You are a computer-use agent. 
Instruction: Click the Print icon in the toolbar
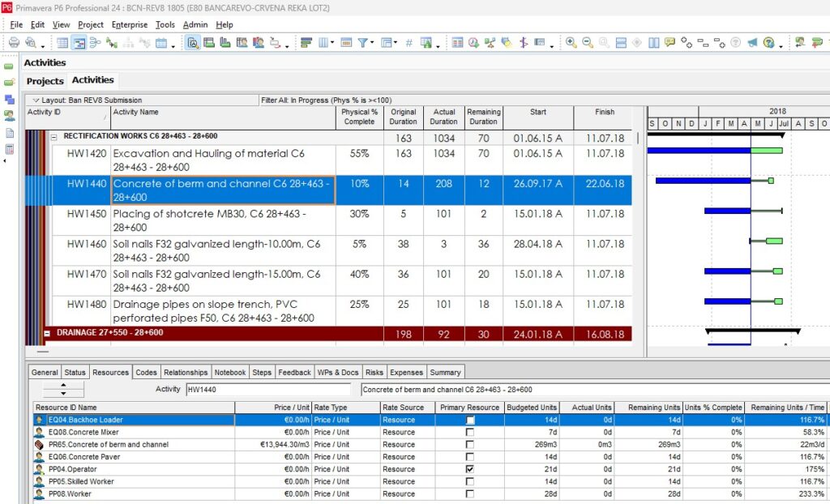(x=13, y=43)
